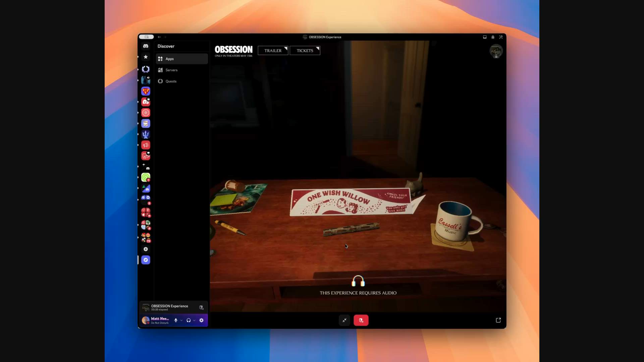Select Servers in Discover sidebar
The width and height of the screenshot is (644, 362).
[x=182, y=70]
